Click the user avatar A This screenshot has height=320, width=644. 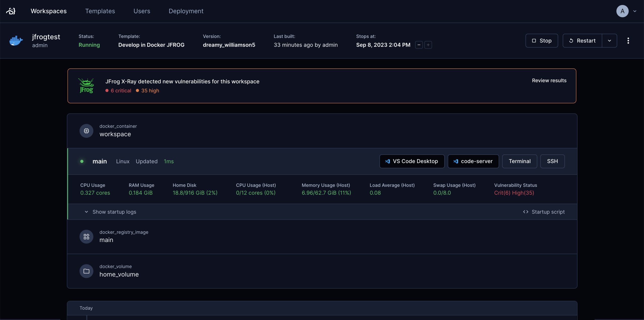pos(622,11)
